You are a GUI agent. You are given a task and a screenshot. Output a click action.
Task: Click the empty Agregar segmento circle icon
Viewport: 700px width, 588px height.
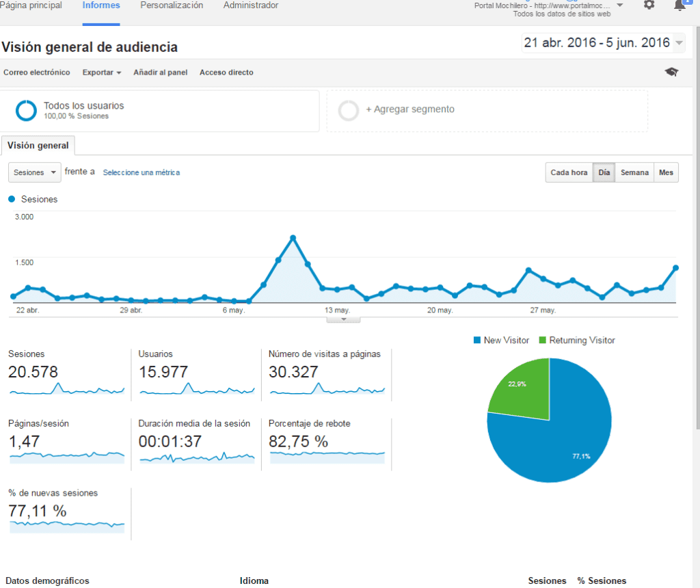click(349, 110)
